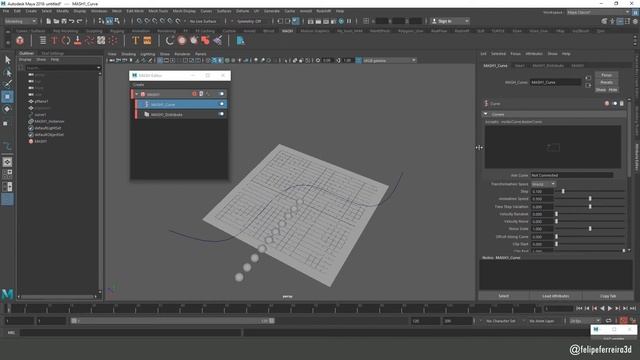Toggle MASH1 network enable switch in MASH Editor
Viewport: 640px width, 360px height.
coord(222,94)
